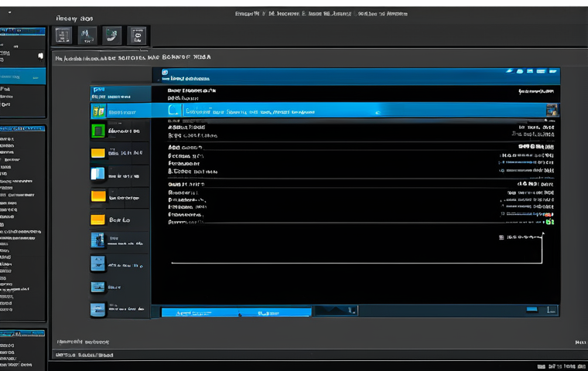Click the greenish icon in the top toolbar
Screen dimensions: 588x371
pyautogui.click(x=111, y=36)
